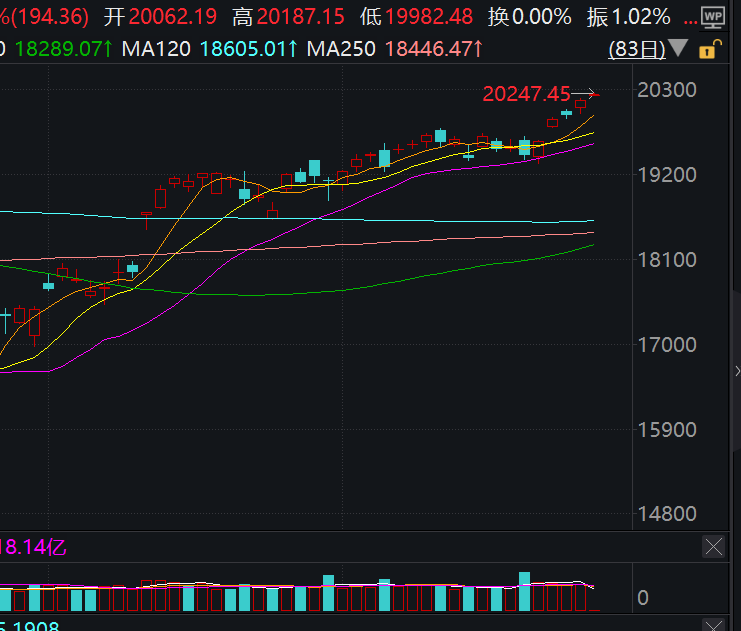The width and height of the screenshot is (741, 631).
Task: Click the magenta 18.14亿 volume value
Action: [33, 547]
